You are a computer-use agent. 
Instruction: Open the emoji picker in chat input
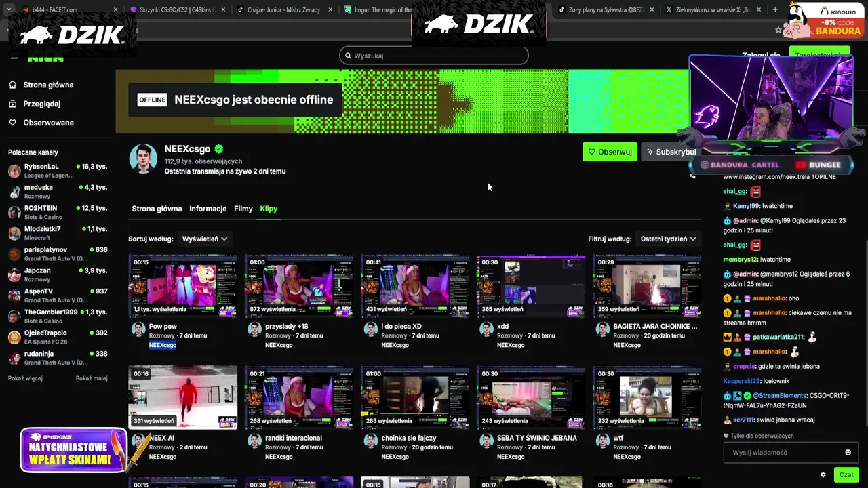coord(848,452)
